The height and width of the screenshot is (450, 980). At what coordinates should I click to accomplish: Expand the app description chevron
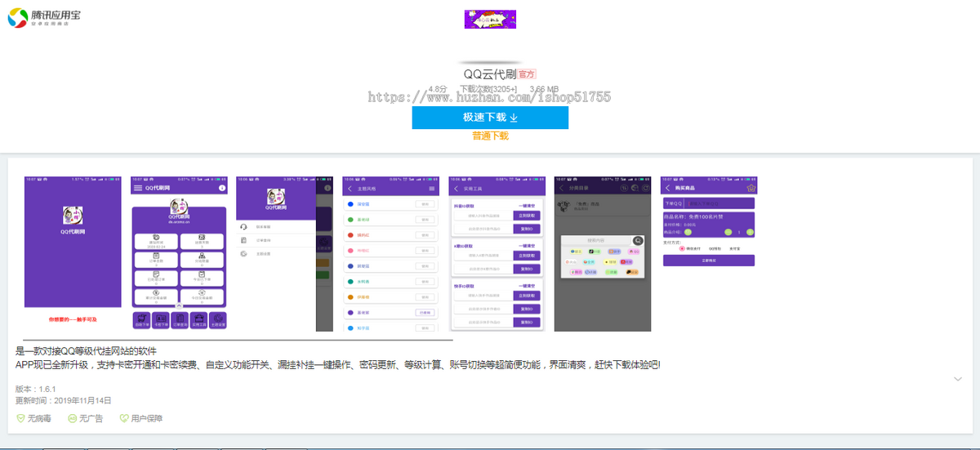[x=958, y=379]
